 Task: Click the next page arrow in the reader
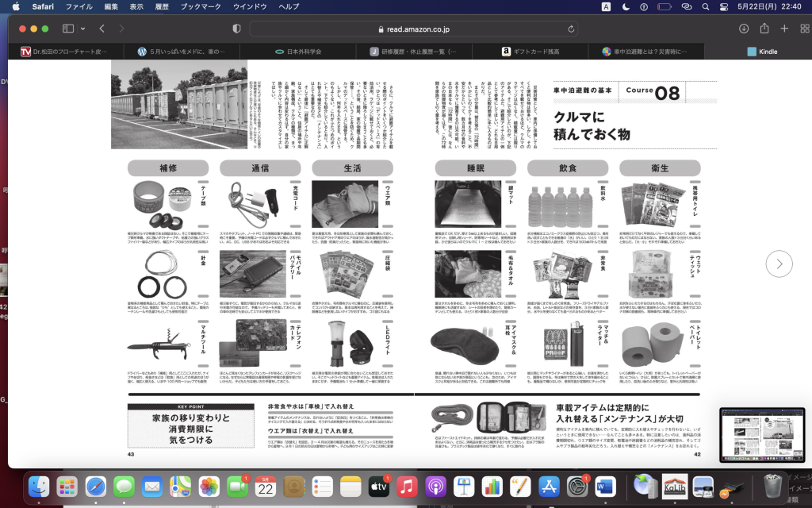(x=779, y=263)
